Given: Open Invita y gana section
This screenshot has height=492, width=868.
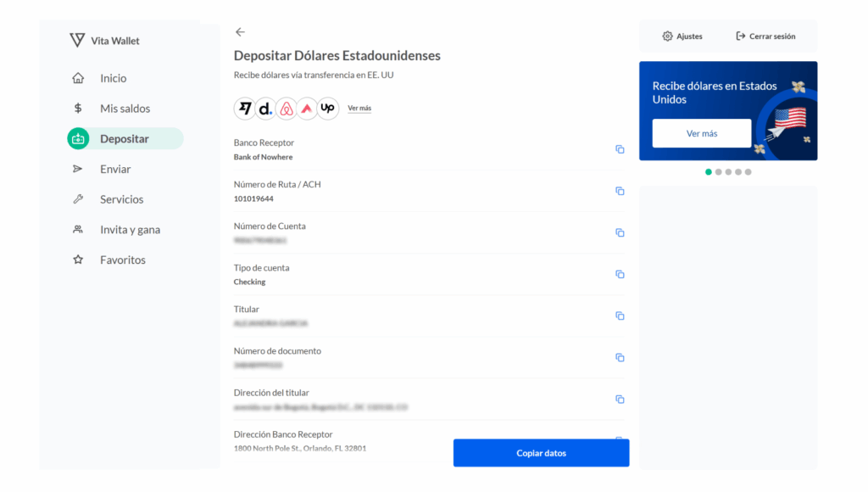Looking at the screenshot, I should coord(130,230).
